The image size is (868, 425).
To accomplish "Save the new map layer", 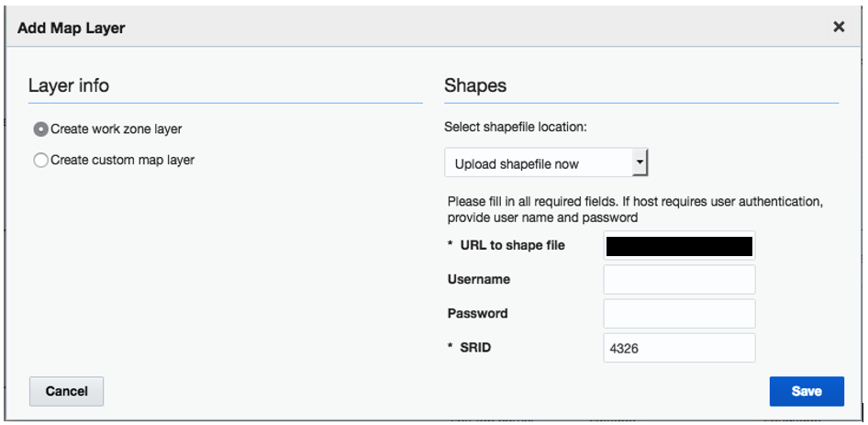I will pos(806,391).
